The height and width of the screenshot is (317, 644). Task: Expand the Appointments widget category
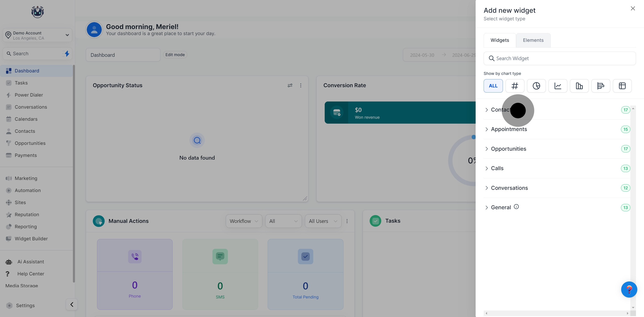[x=509, y=129]
